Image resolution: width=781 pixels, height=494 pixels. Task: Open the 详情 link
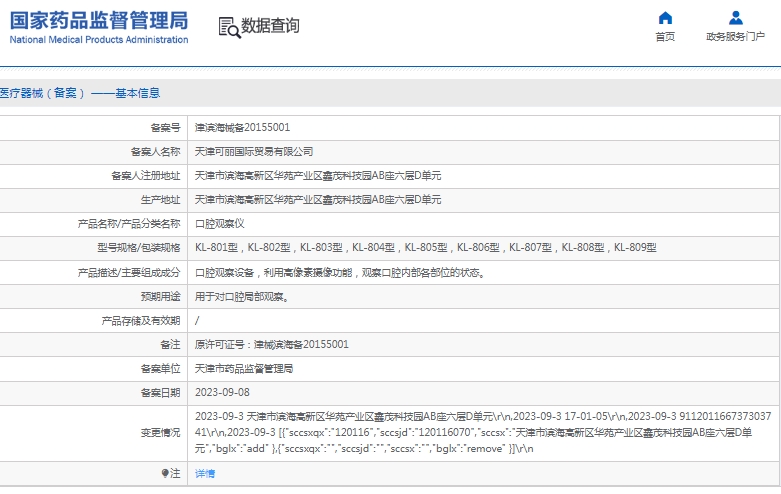pyautogui.click(x=205, y=474)
